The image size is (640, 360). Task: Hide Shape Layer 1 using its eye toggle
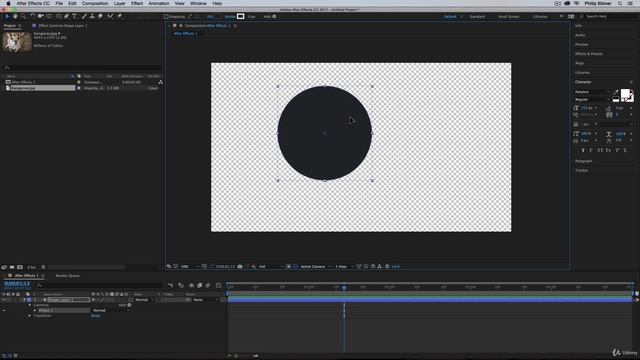pos(4,300)
